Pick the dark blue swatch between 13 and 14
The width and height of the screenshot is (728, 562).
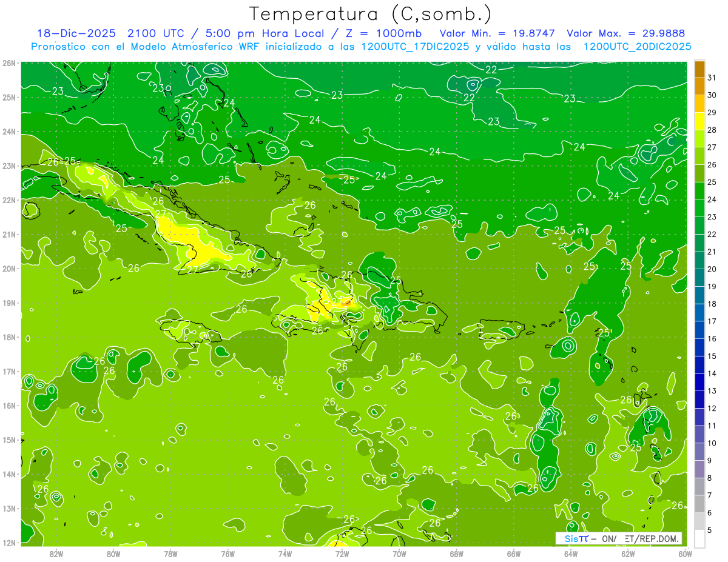(x=699, y=382)
